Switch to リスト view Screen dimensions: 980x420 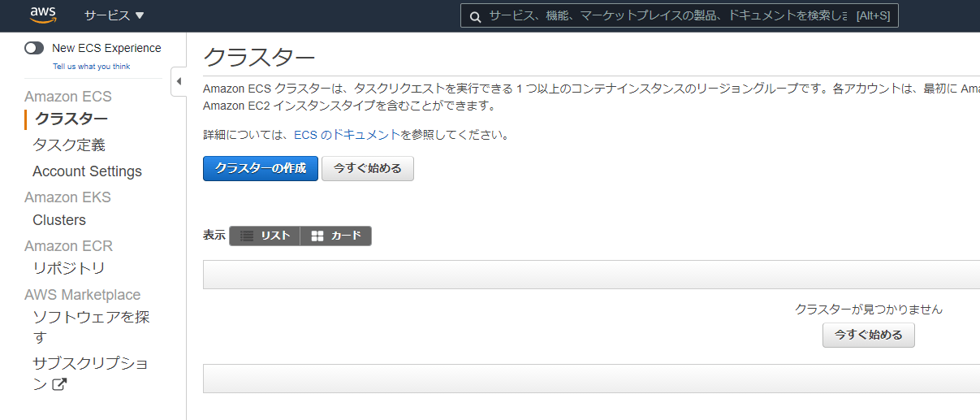click(265, 236)
